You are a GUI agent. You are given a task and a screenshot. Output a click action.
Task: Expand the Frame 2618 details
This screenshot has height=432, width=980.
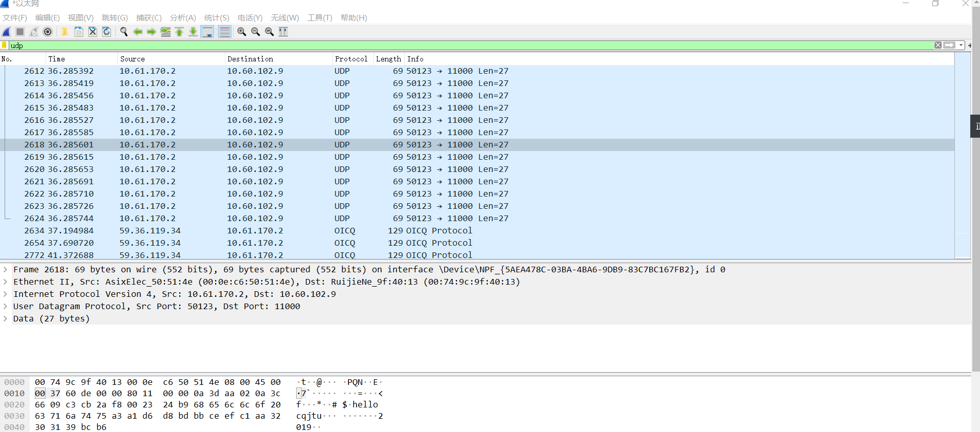point(5,269)
